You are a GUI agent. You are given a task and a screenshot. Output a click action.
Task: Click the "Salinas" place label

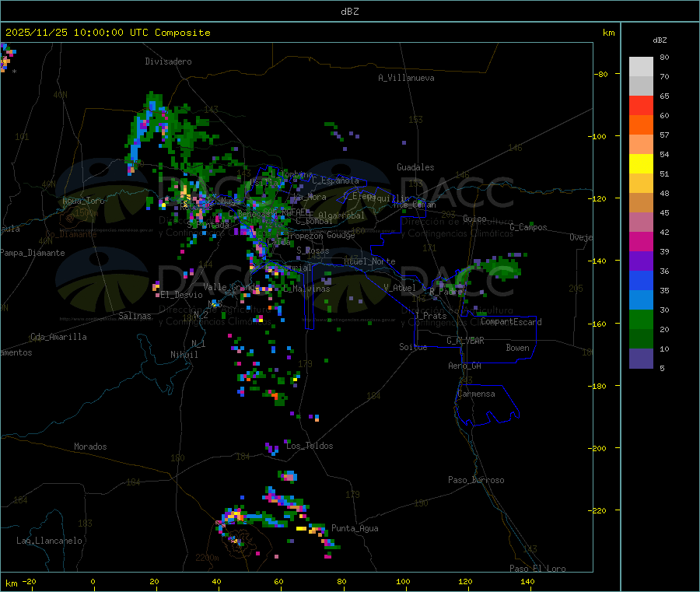(x=135, y=316)
